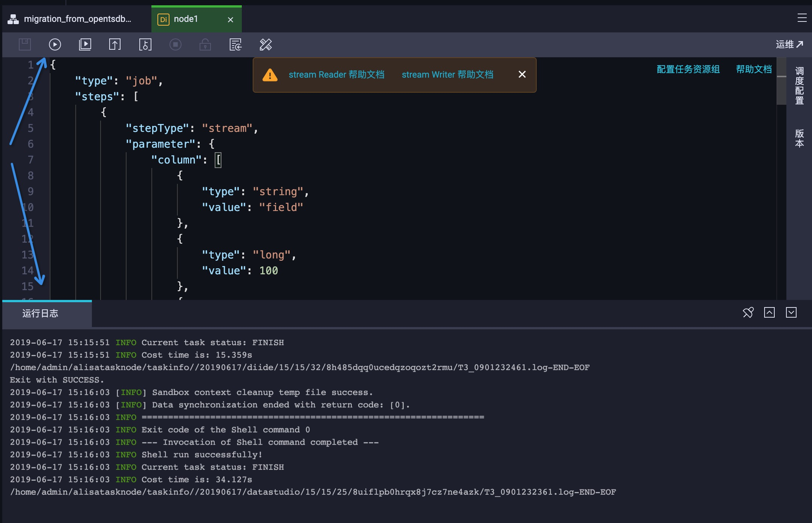Image resolution: width=812 pixels, height=523 pixels.
Task: Click the value 100 in the code
Action: [269, 271]
